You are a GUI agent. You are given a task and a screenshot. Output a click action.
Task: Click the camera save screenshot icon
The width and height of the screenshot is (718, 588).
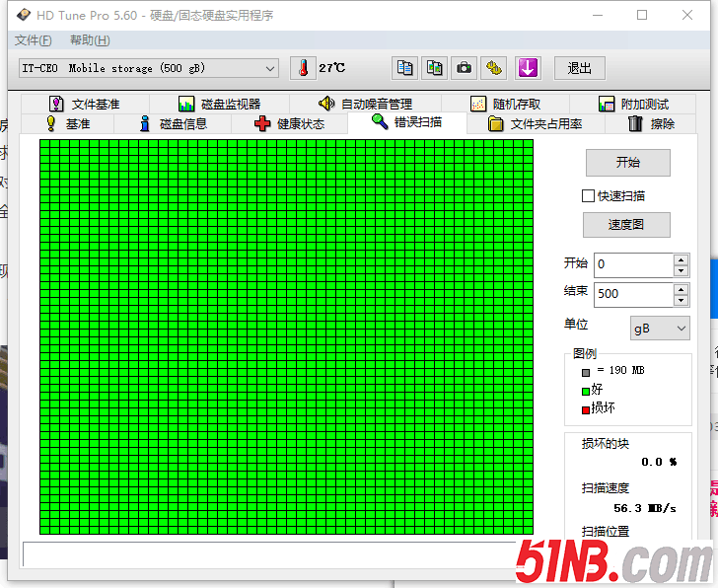[464, 68]
